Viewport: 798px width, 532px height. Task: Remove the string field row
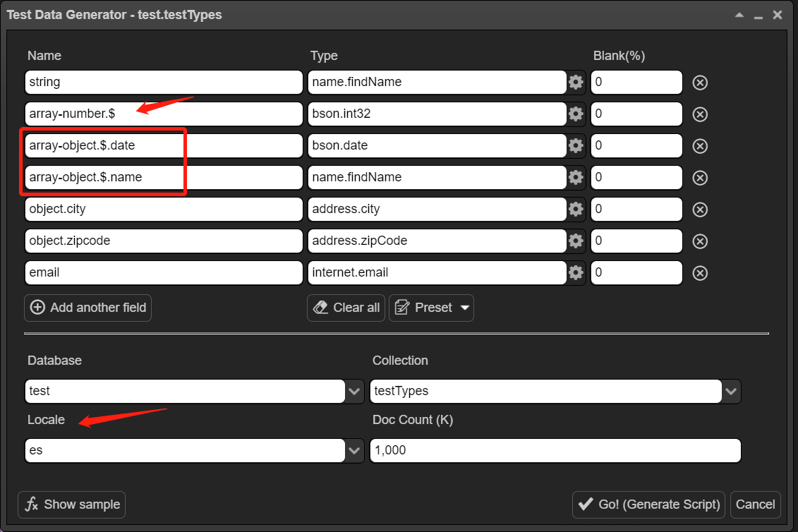click(700, 83)
